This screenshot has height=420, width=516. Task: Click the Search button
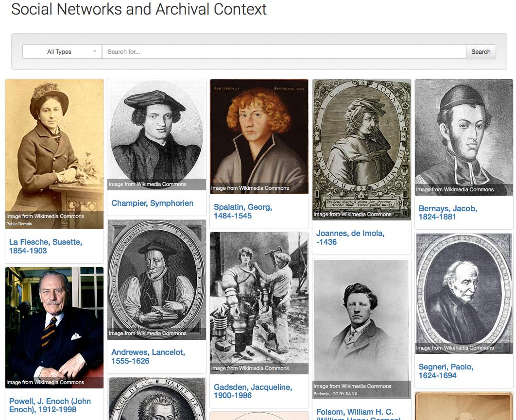[481, 51]
